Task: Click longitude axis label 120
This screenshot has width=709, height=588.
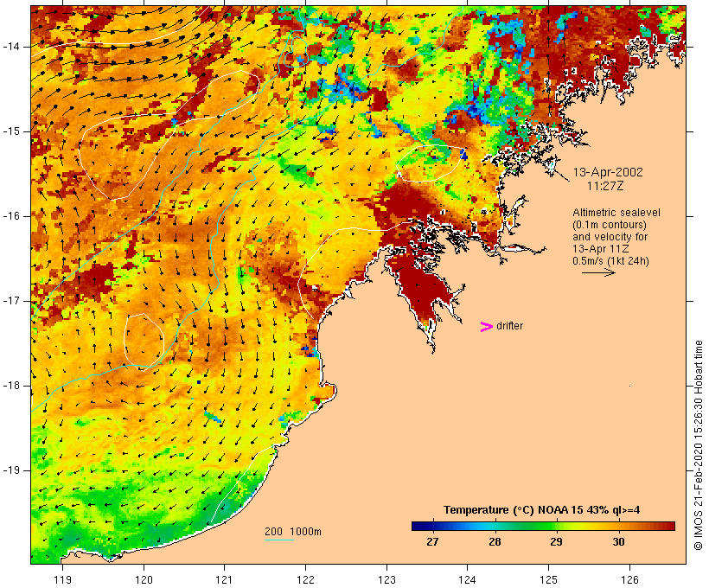Action: (x=144, y=579)
